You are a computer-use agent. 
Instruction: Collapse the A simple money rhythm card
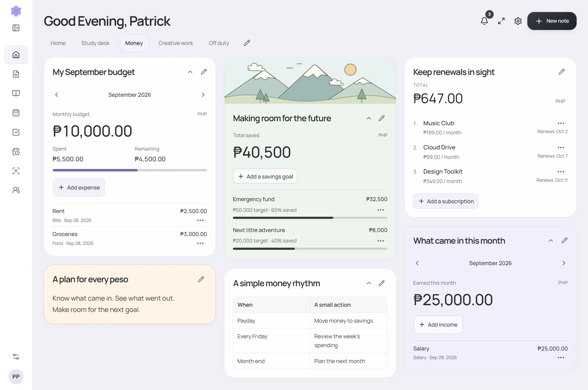(369, 283)
